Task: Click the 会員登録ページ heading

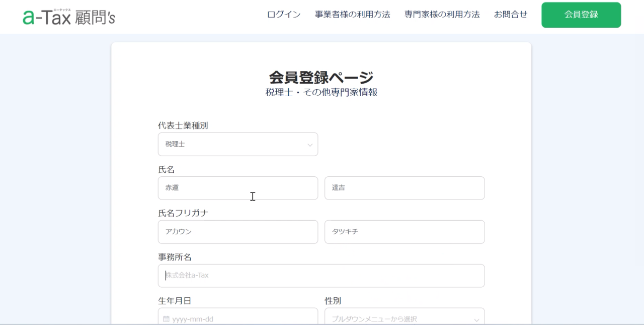Action: pos(321,78)
